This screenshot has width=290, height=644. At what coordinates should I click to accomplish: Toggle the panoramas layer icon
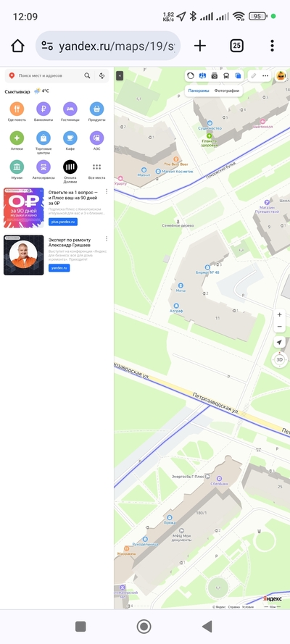(202, 75)
